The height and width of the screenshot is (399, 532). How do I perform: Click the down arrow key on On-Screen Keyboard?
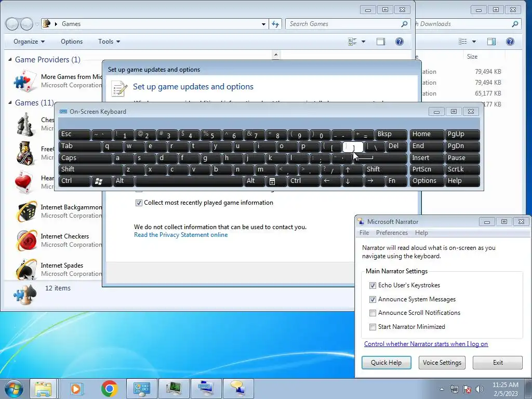352,181
